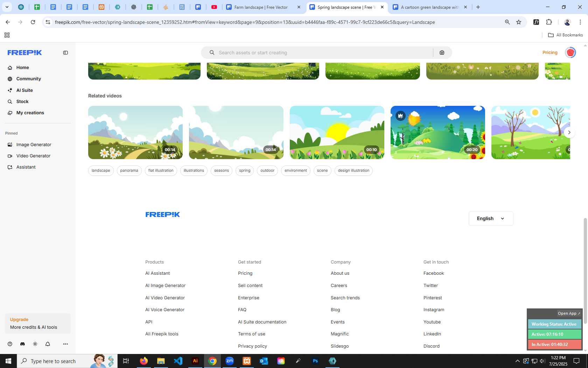View site information icon in address bar
This screenshot has width=588, height=368.
tap(48, 22)
